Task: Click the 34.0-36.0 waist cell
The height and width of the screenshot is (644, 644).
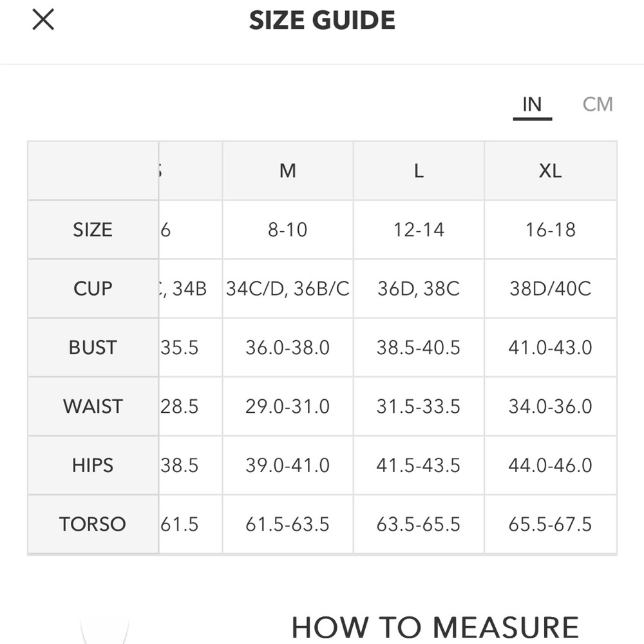Action: click(551, 406)
